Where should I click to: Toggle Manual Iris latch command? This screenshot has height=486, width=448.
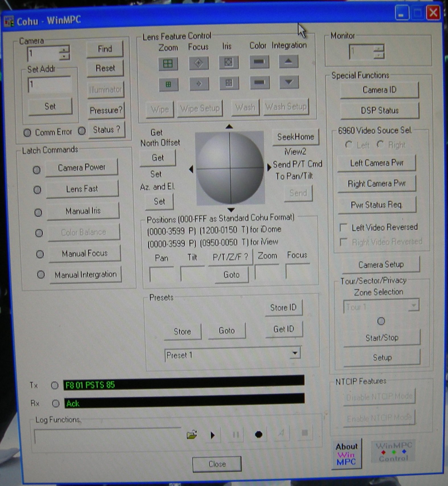(83, 211)
